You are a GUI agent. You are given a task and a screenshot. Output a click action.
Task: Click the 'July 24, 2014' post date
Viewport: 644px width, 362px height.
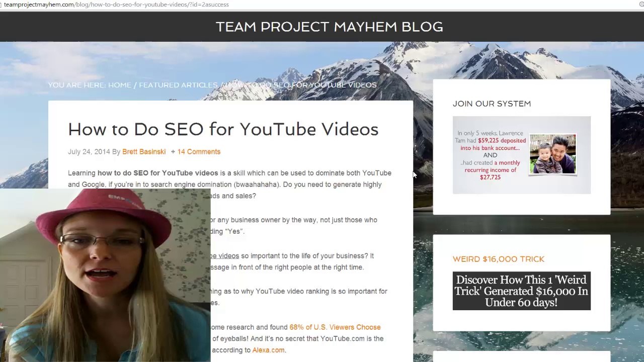coord(89,151)
